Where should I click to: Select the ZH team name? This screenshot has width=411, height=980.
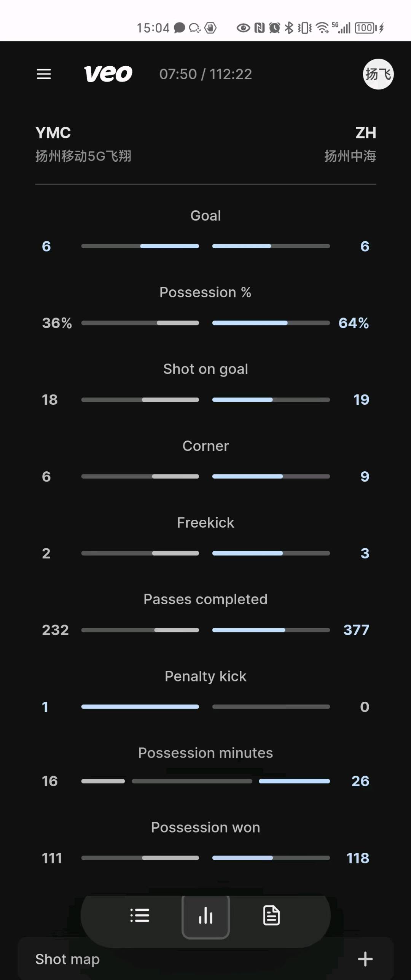coord(365,133)
